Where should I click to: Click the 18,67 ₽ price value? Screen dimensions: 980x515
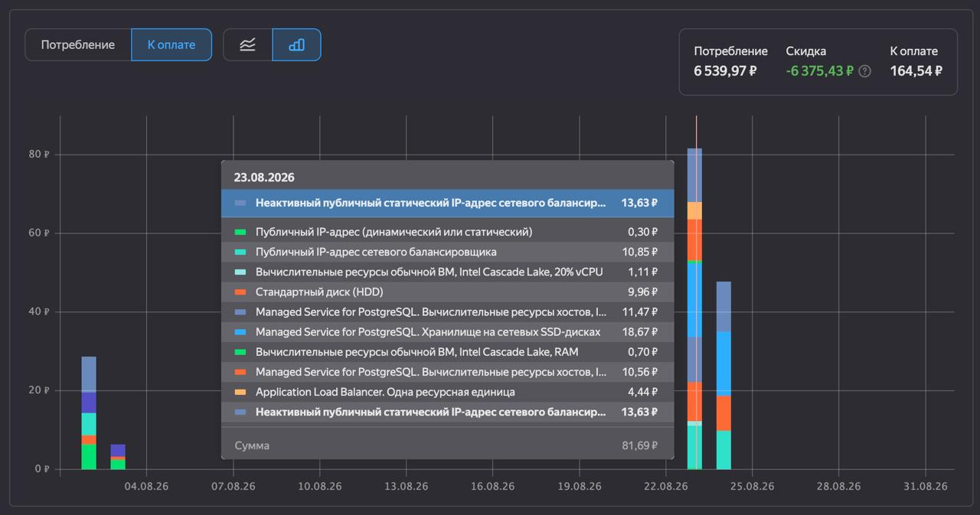639,332
